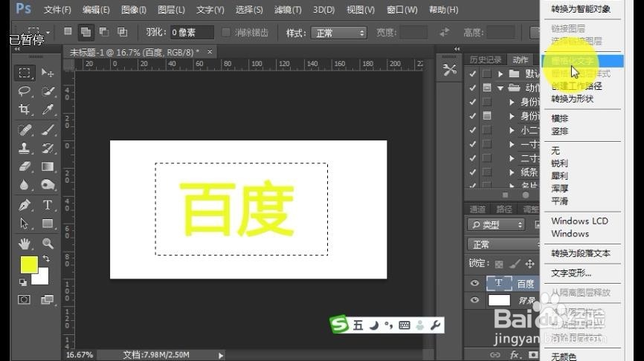Select the Quick Selection tool
This screenshot has height=361, width=644.
(48, 91)
